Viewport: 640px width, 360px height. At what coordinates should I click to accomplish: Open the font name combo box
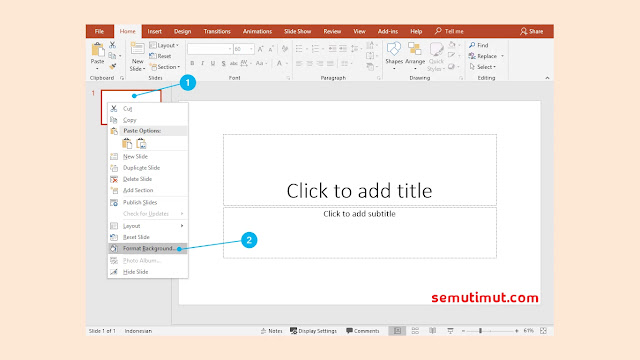pyautogui.click(x=210, y=49)
